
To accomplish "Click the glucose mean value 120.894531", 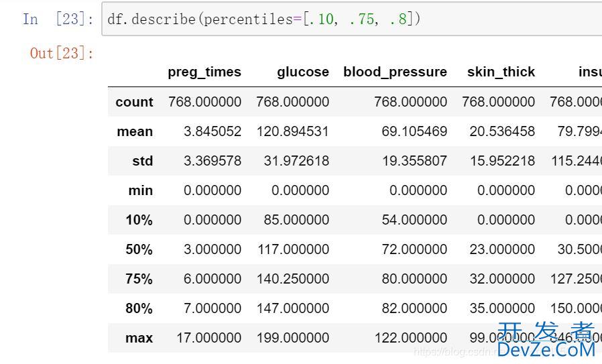I will pos(292,131).
